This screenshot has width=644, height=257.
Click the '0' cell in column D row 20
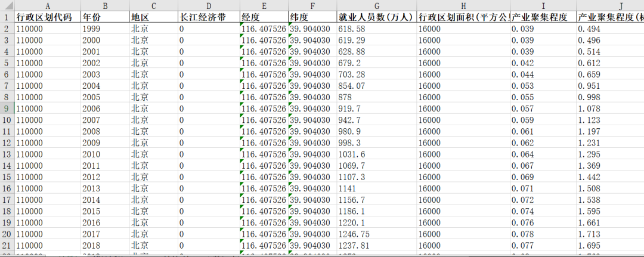(209, 234)
